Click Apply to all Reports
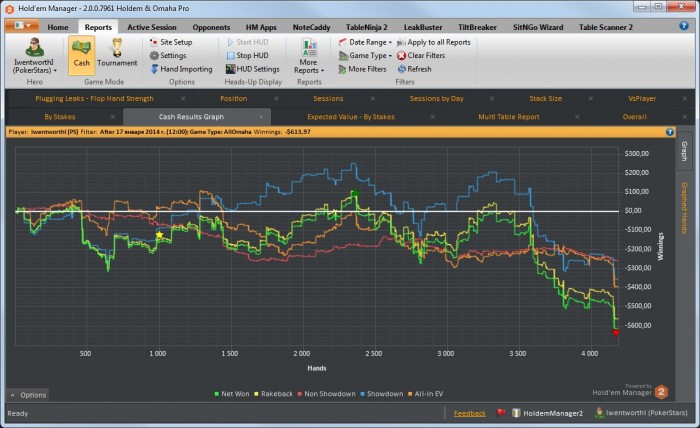The width and height of the screenshot is (700, 428). click(434, 43)
